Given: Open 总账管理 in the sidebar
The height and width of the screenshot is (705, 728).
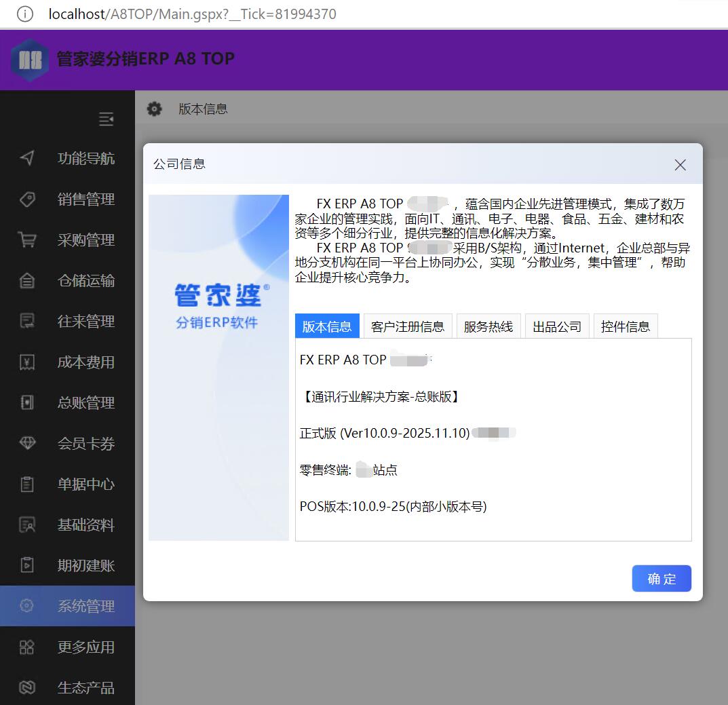Looking at the screenshot, I should click(x=85, y=403).
